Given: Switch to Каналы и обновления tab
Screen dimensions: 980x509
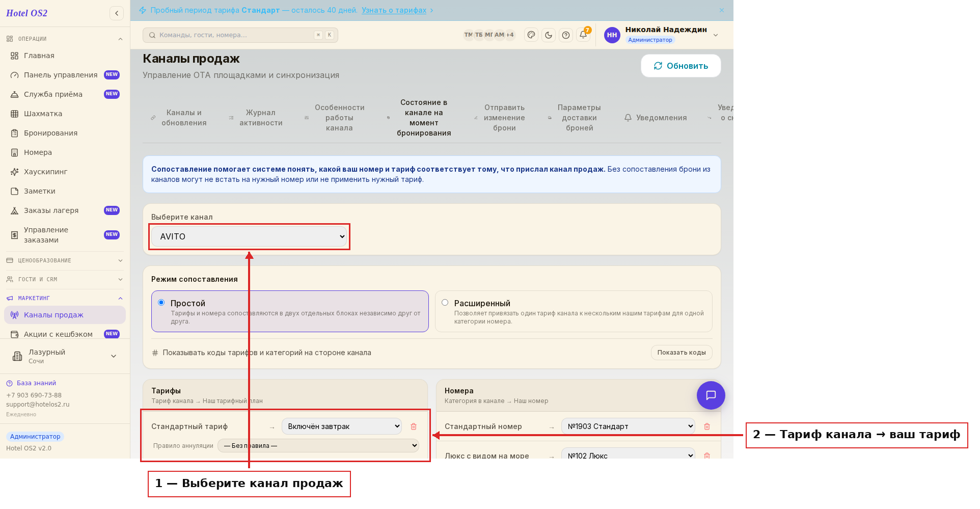Looking at the screenshot, I should tap(179, 118).
